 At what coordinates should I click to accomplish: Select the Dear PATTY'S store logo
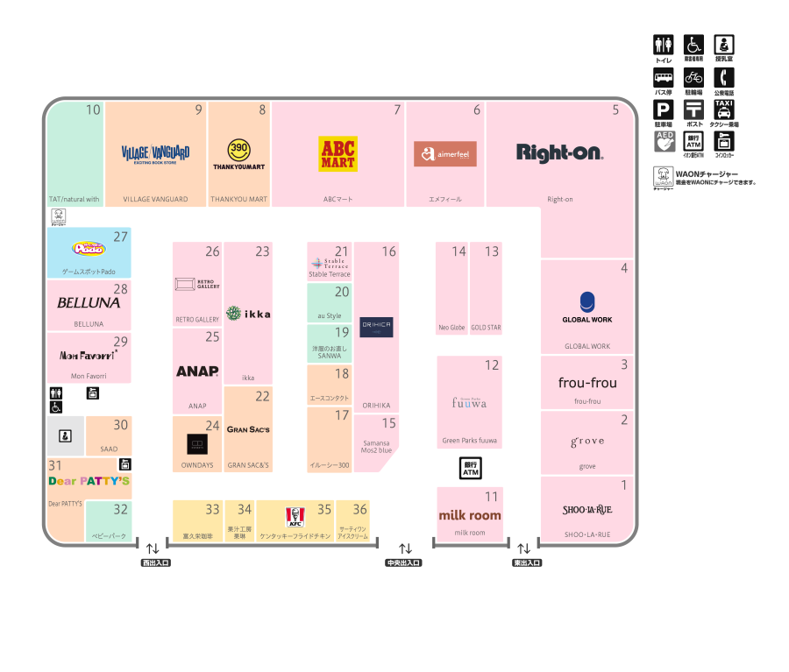click(89, 481)
